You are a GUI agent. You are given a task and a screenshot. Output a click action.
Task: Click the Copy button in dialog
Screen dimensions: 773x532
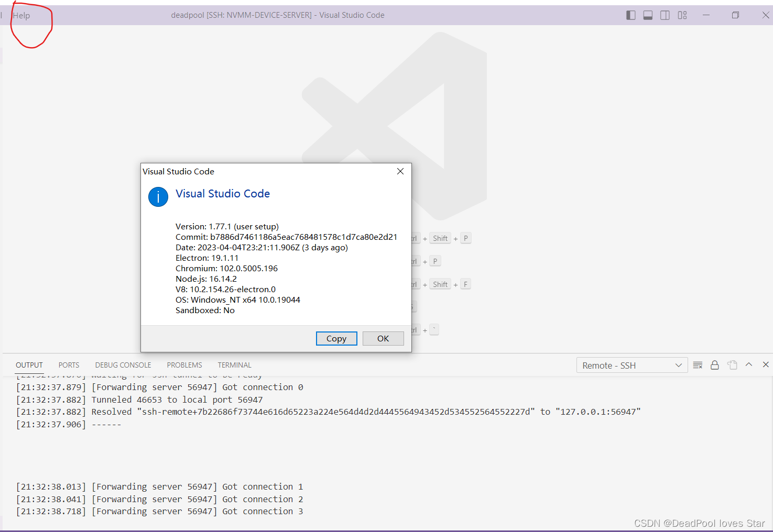coord(336,338)
